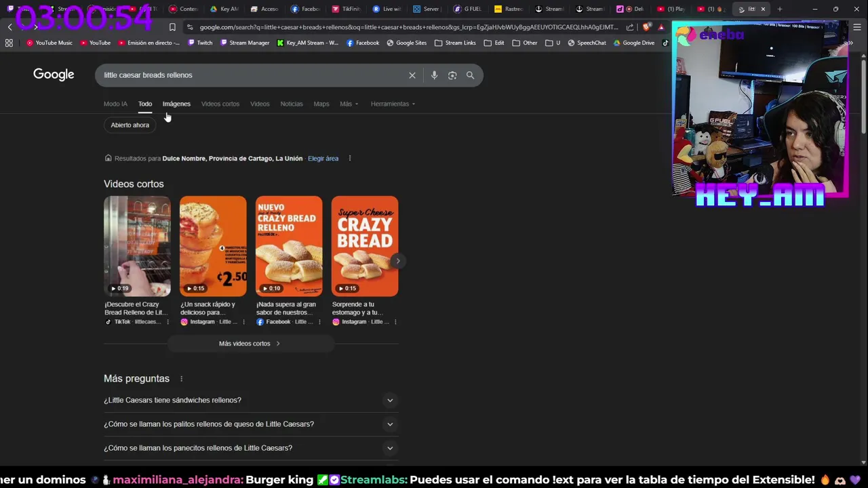Open options dots beside Más preguntas
The width and height of the screenshot is (868, 488).
(x=181, y=379)
